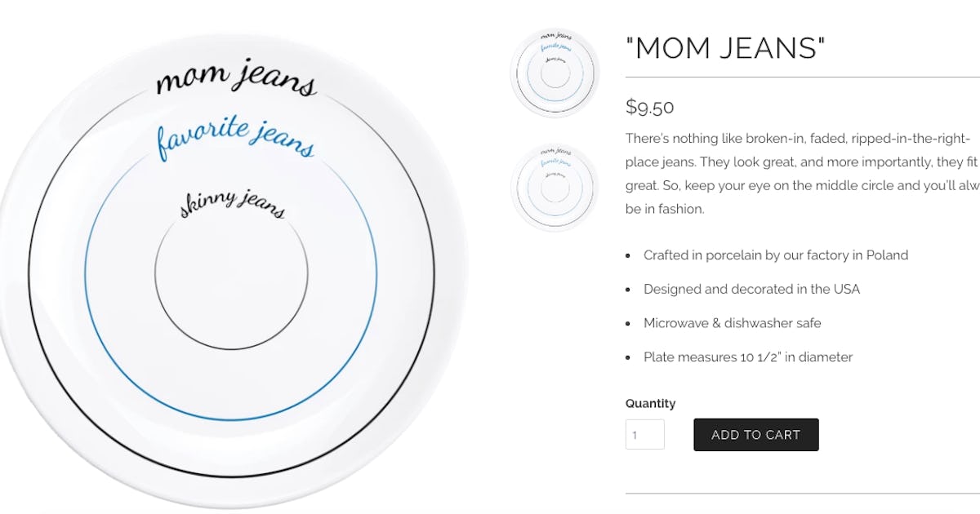Image resolution: width=980 pixels, height=514 pixels.
Task: Click the "Crafted in porcelain" bullet point
Action: pyautogui.click(x=776, y=255)
